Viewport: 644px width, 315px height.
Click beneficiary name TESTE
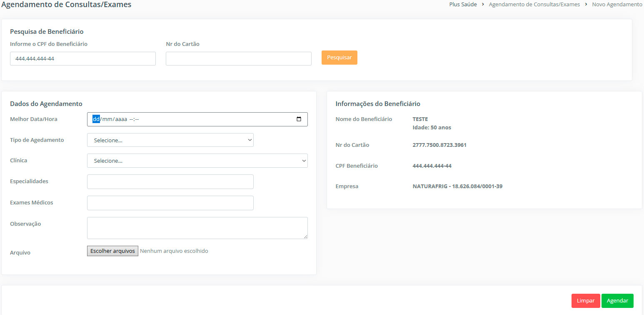[420, 119]
